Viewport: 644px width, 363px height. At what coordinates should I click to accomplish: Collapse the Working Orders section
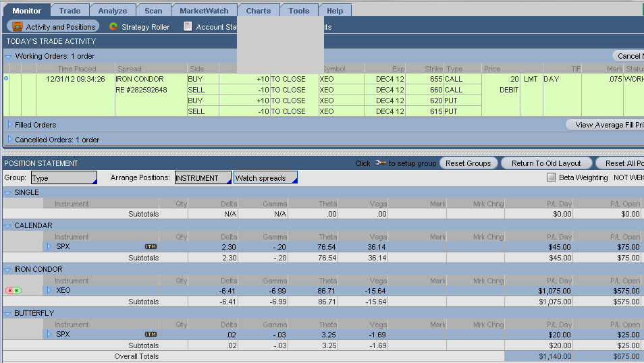pyautogui.click(x=9, y=57)
